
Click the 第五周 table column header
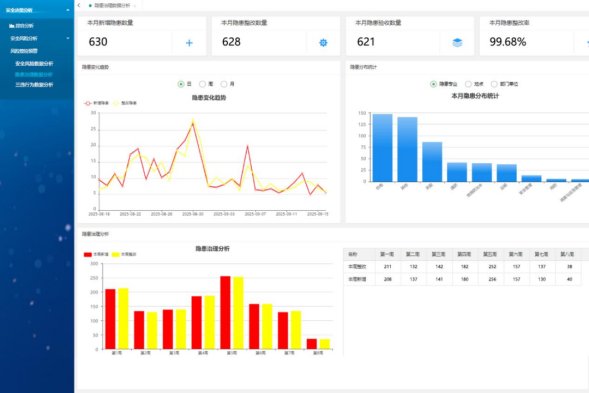(490, 254)
